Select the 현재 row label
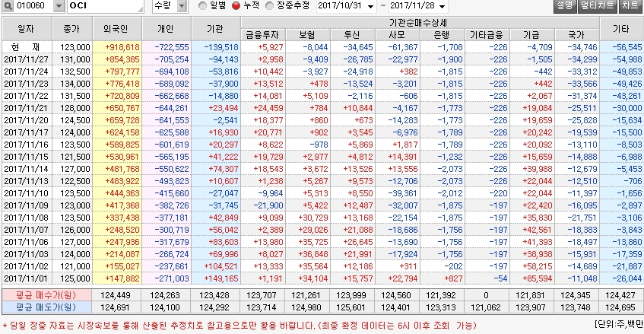This screenshot has width=644, height=334. (x=27, y=47)
